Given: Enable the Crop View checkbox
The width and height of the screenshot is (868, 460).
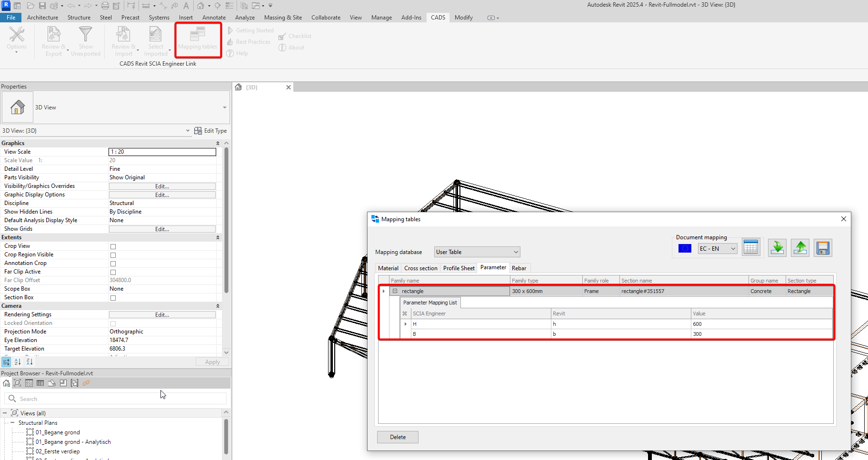Looking at the screenshot, I should click(113, 246).
